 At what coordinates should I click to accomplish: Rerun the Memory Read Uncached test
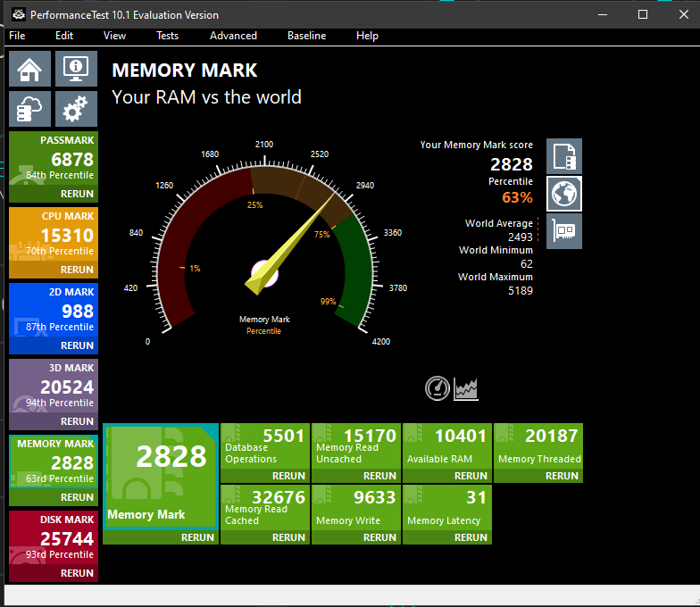point(356,477)
